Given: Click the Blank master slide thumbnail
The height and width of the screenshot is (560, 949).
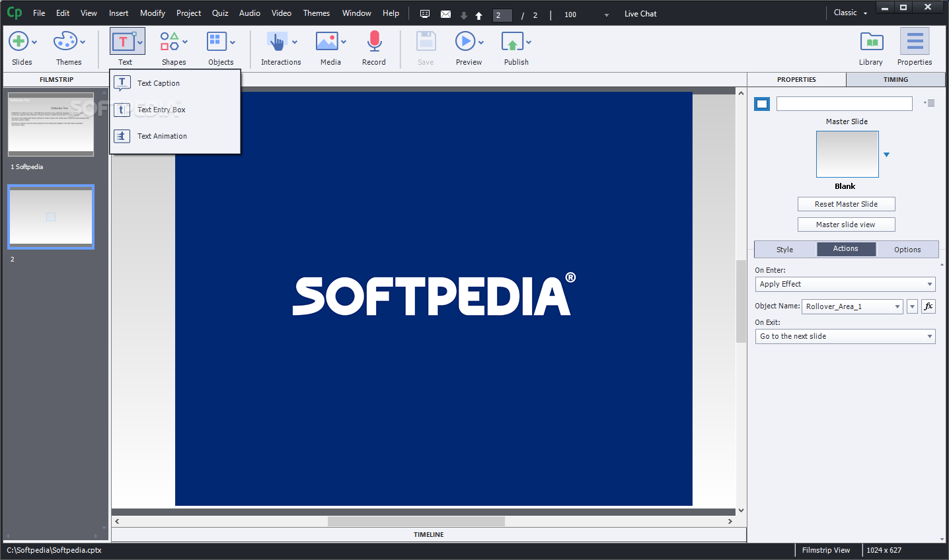Looking at the screenshot, I should [x=847, y=154].
